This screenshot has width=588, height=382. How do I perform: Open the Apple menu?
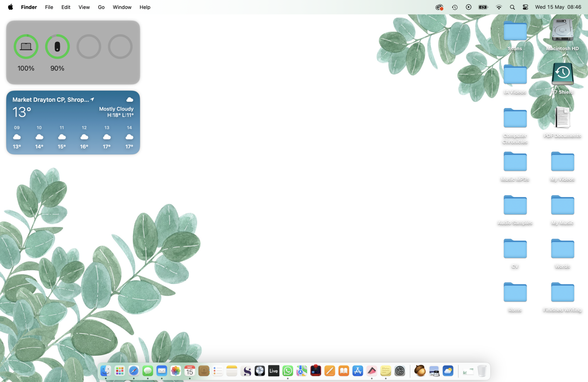pyautogui.click(x=10, y=7)
